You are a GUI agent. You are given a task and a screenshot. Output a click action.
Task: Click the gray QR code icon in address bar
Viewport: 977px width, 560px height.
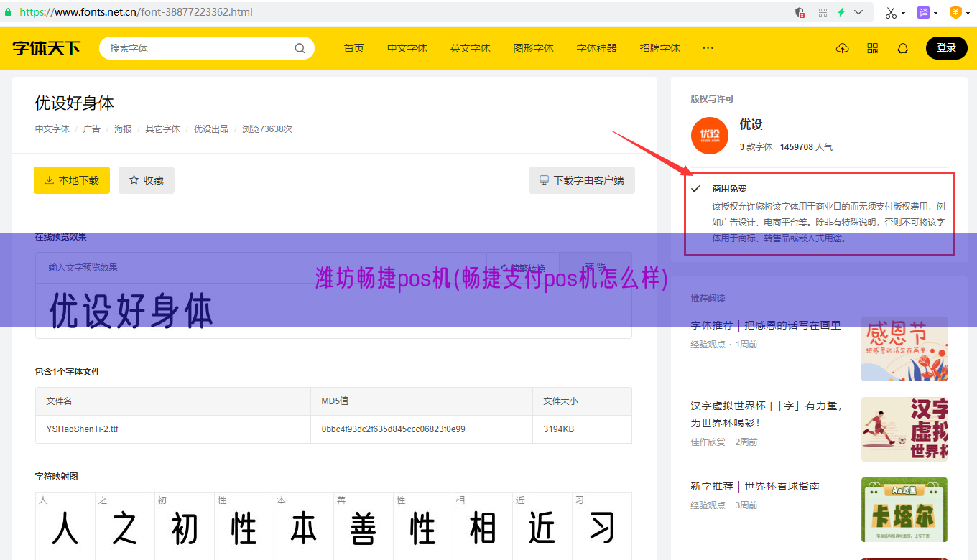click(x=823, y=12)
